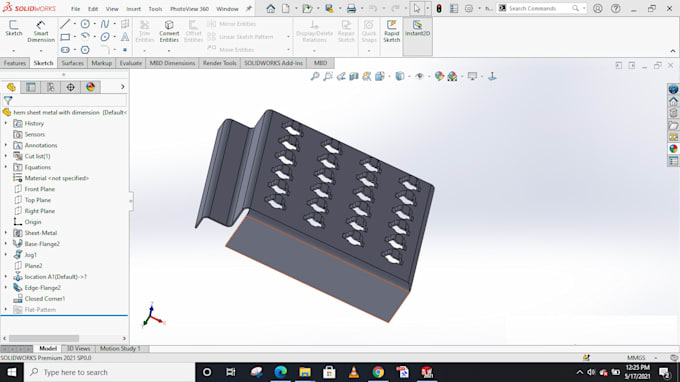Click the Windows Start button
Image resolution: width=680 pixels, height=382 pixels.
point(12,372)
